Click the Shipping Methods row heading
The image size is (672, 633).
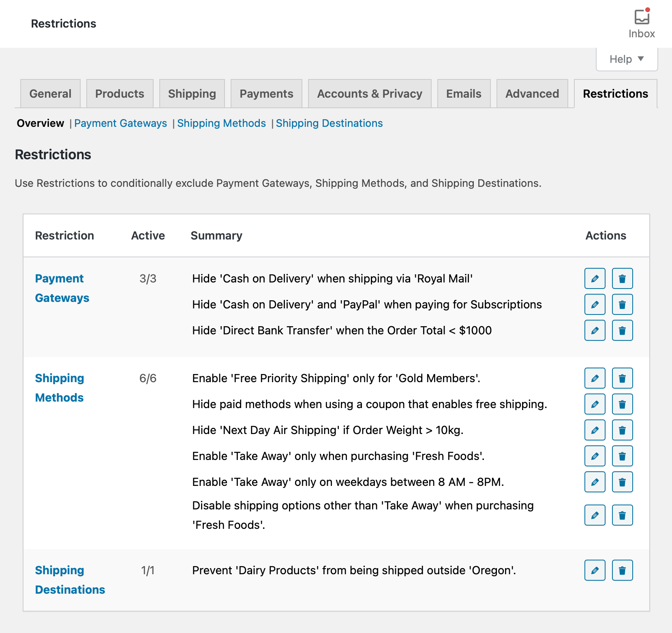[59, 387]
